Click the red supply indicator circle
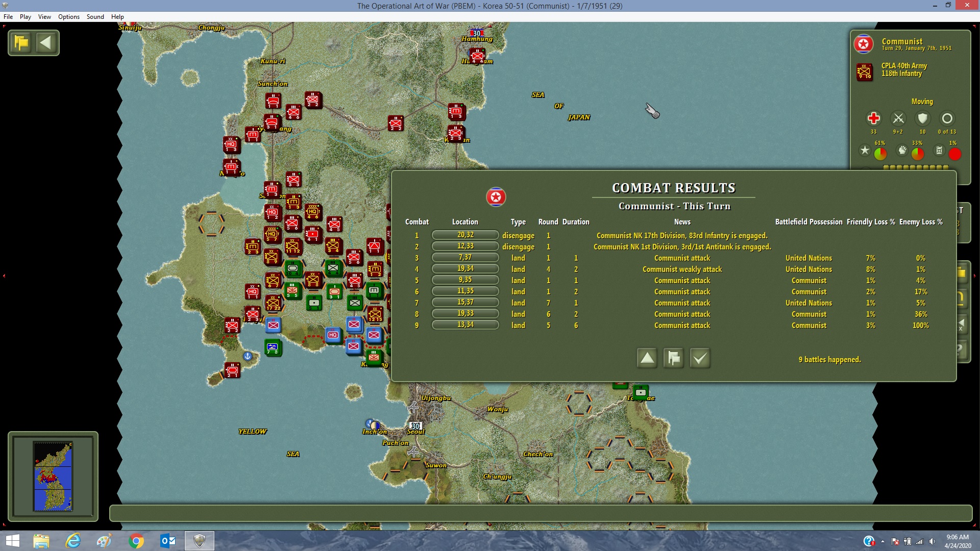 point(955,154)
